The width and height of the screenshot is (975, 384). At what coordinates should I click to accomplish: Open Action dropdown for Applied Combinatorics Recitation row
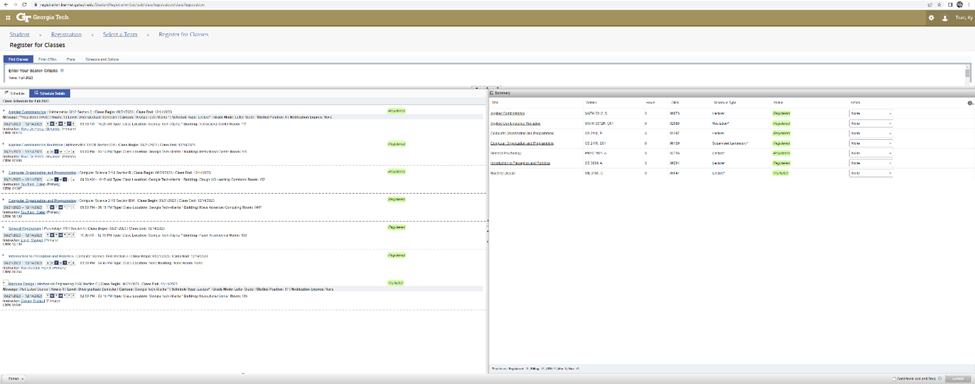pos(871,124)
